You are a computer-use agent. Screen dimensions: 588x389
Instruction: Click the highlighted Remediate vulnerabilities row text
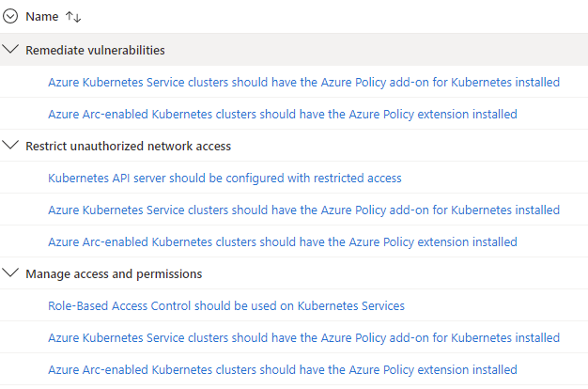pos(95,50)
